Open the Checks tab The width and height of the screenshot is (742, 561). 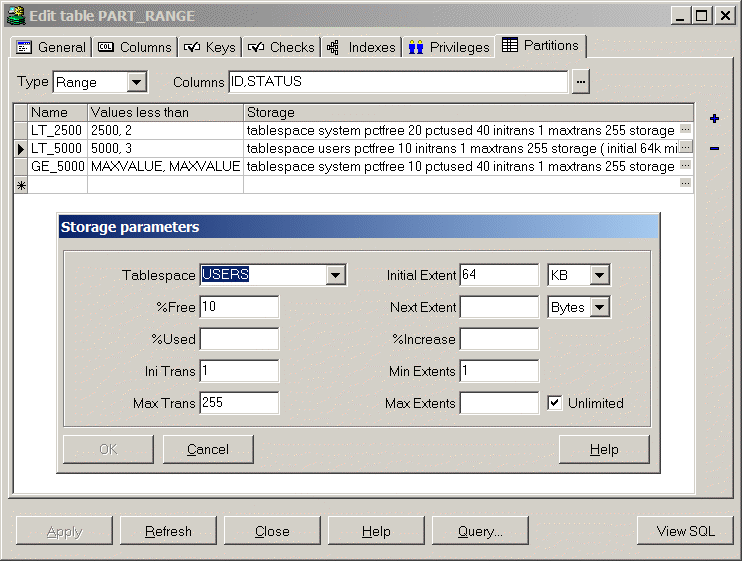[282, 47]
